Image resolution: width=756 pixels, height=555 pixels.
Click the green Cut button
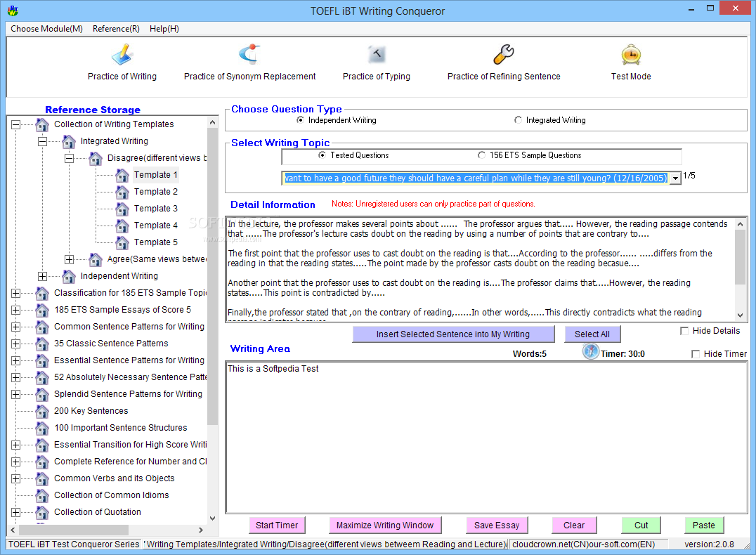pyautogui.click(x=641, y=525)
